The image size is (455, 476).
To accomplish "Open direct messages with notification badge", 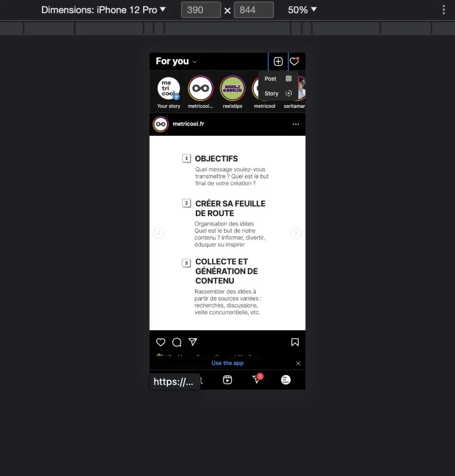I will (257, 379).
